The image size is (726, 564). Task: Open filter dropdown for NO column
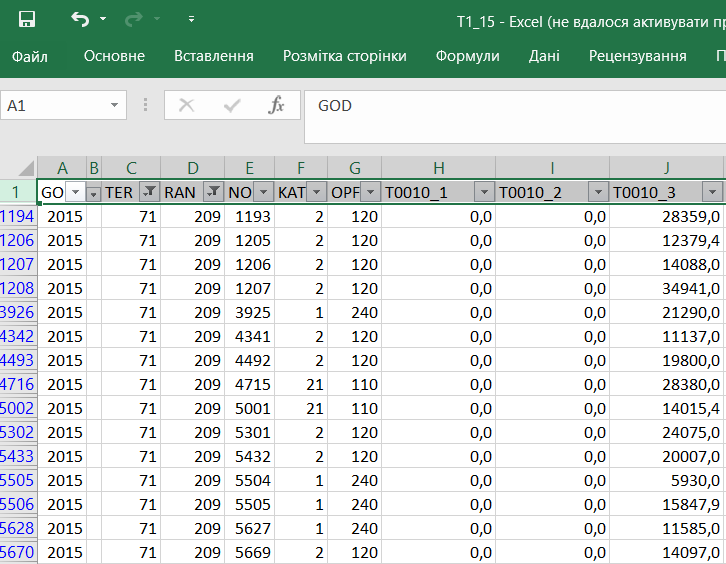pyautogui.click(x=263, y=192)
